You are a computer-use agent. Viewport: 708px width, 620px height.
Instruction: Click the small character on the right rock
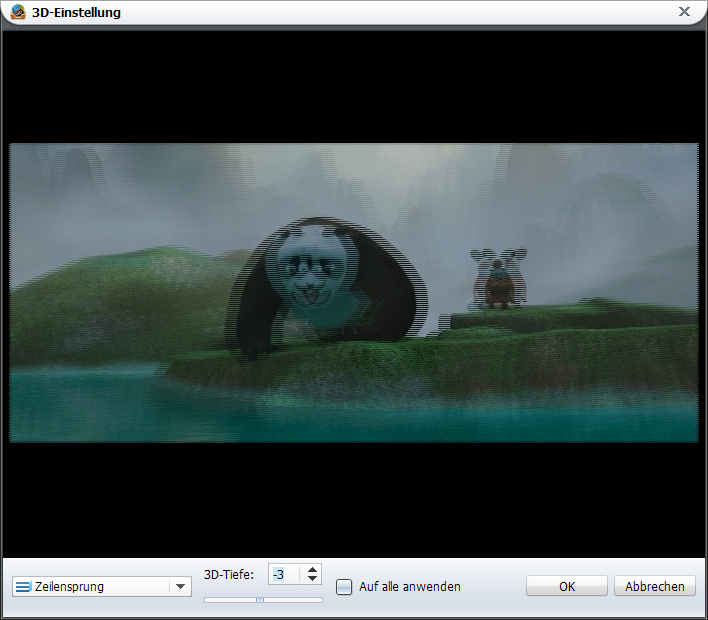tap(495, 280)
